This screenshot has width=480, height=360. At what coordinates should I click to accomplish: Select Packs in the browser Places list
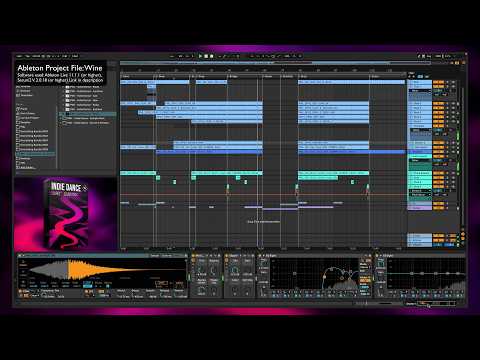click(24, 109)
